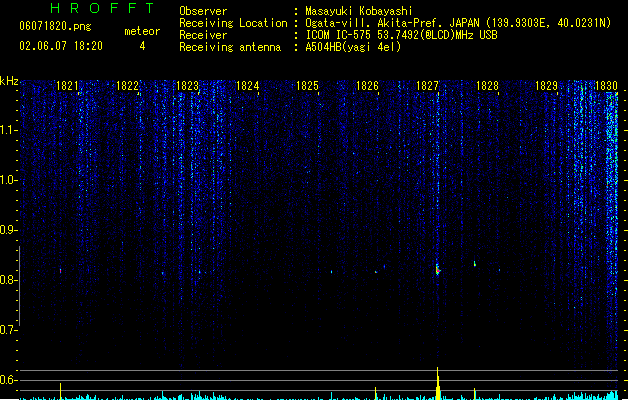Click the 1821 time marker

pos(67,86)
